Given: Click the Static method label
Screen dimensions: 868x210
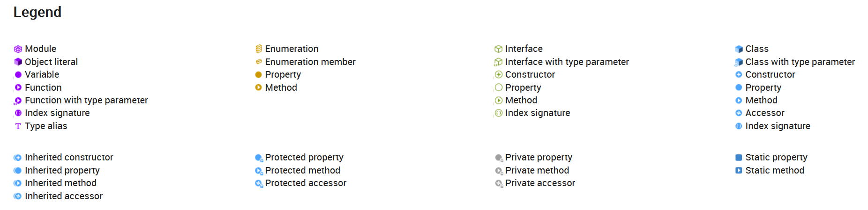Looking at the screenshot, I should coord(774,170).
